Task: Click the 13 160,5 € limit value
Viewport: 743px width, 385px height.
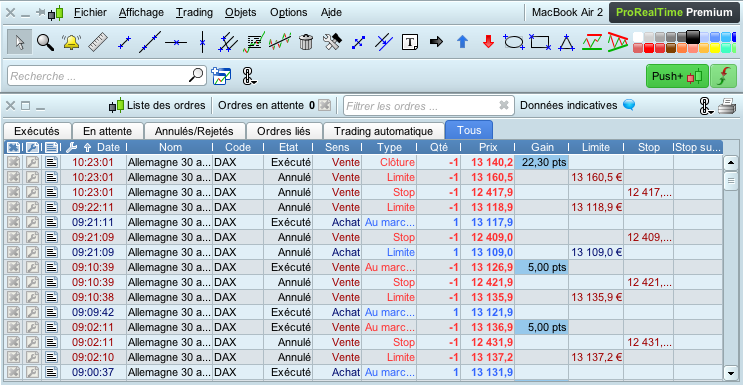Action: 597,177
